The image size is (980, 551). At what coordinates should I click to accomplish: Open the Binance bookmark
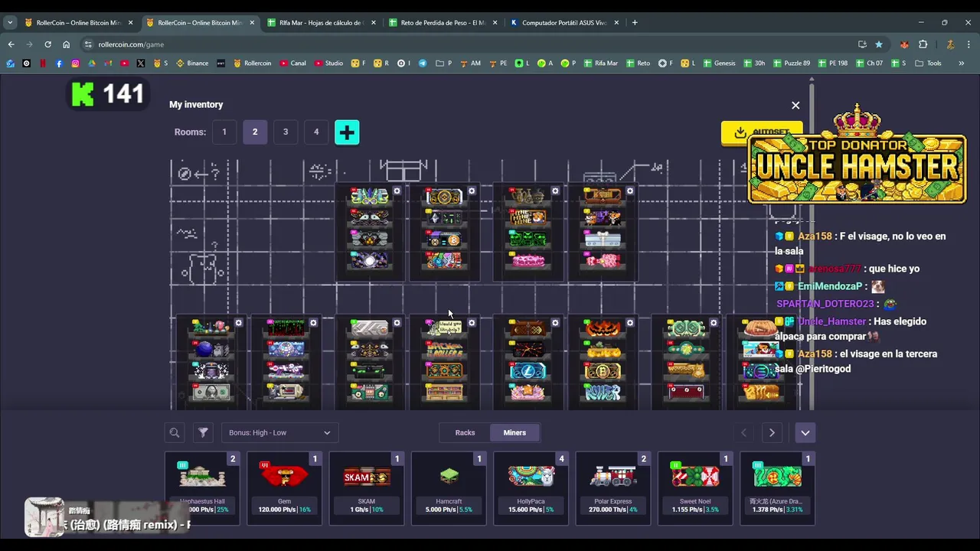[192, 63]
